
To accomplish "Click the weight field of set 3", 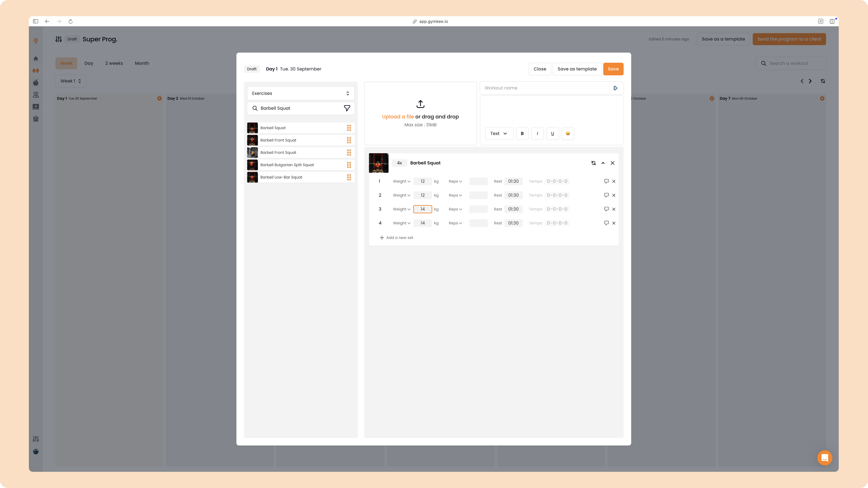I will coord(423,209).
